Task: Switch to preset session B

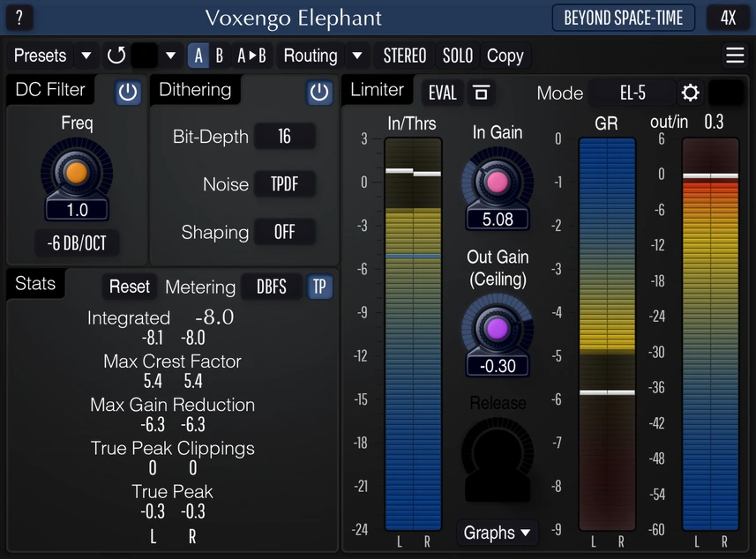Action: coord(218,55)
